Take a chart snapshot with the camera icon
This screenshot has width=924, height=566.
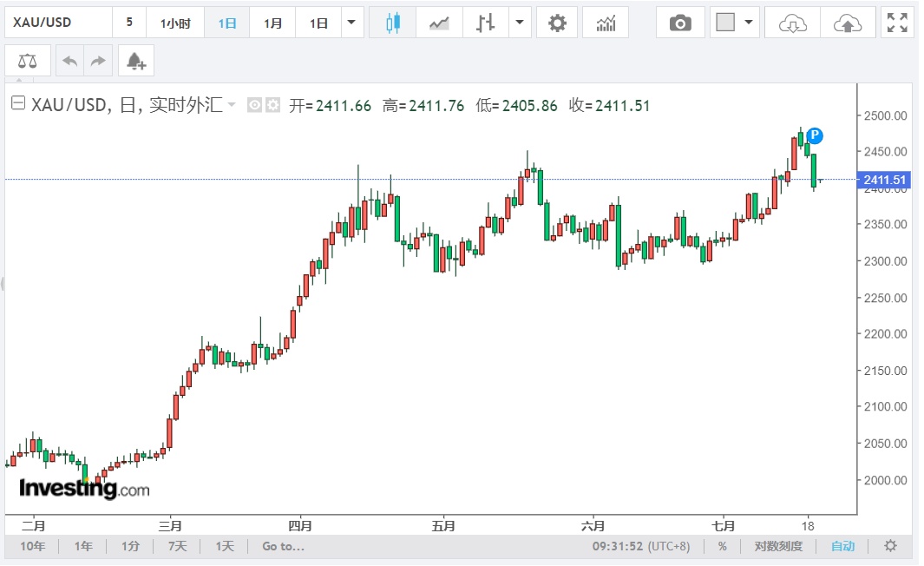point(680,23)
